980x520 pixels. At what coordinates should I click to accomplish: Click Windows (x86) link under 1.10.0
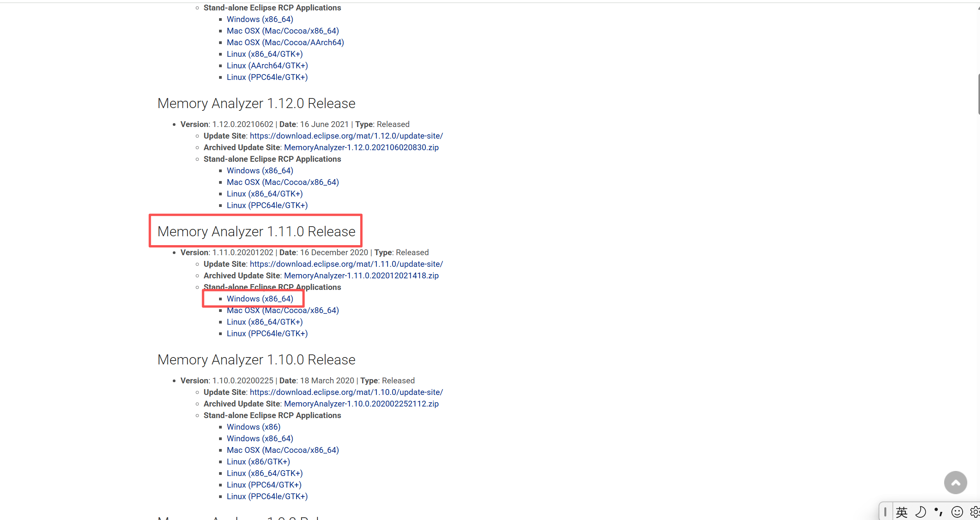pos(253,427)
